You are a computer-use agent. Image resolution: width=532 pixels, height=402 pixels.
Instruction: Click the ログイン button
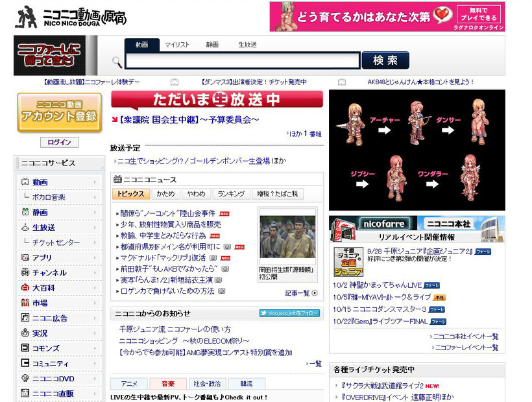point(60,143)
